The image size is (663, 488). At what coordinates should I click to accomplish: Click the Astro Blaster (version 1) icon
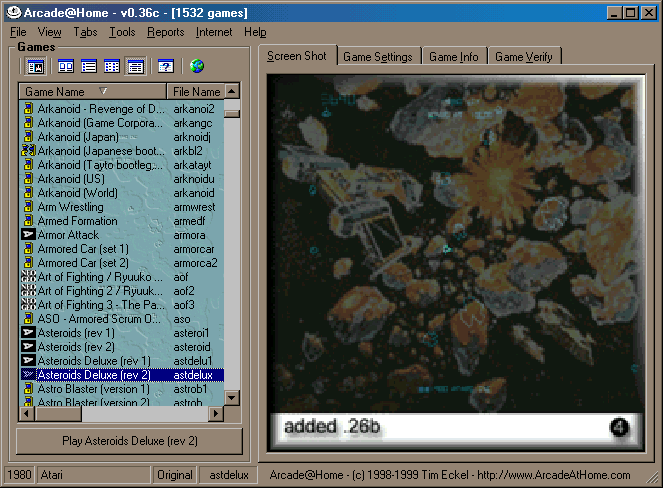(28, 388)
